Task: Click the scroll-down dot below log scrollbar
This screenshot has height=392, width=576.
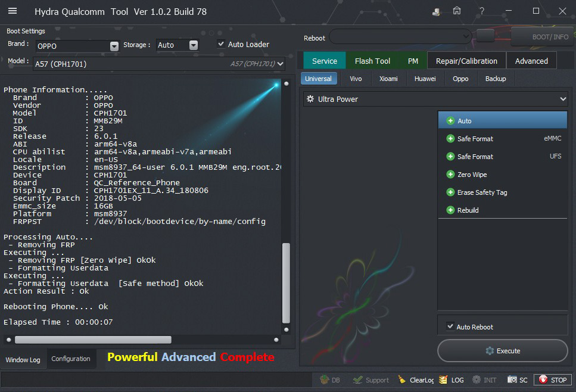Action: pyautogui.click(x=286, y=329)
